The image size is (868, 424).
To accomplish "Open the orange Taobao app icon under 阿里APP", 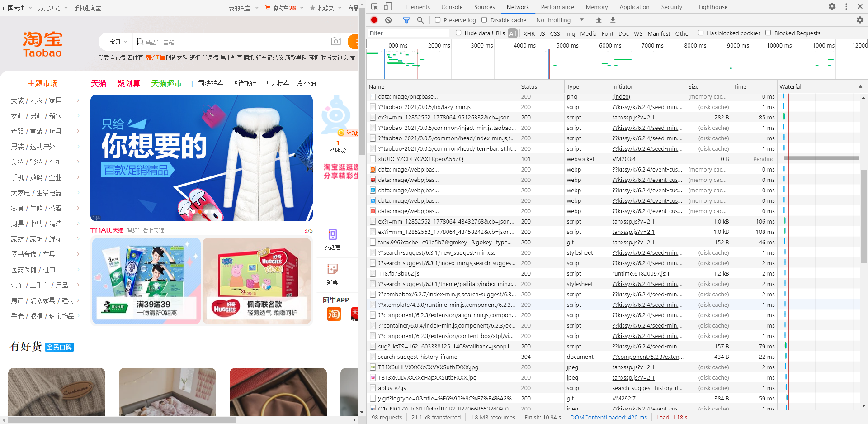I will click(x=334, y=314).
